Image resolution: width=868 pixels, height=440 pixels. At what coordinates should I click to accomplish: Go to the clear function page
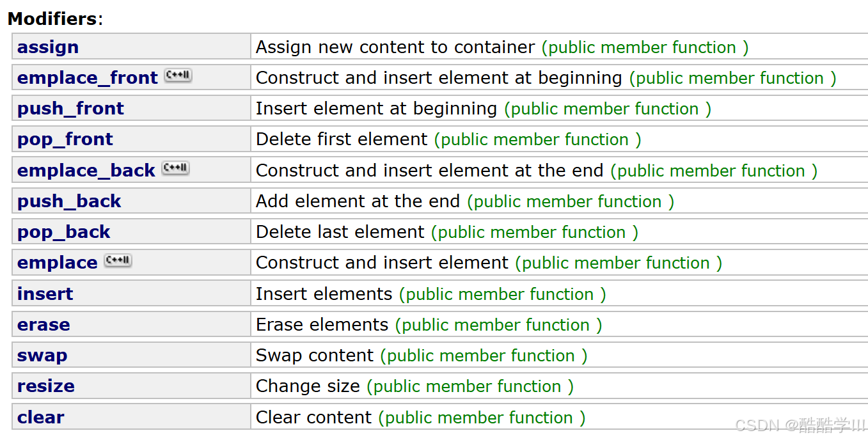(x=40, y=418)
